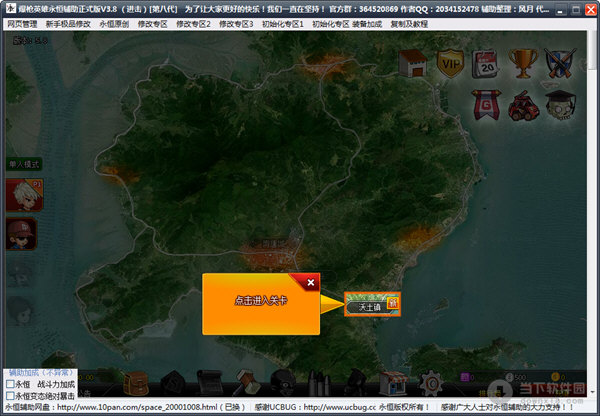
Task: Open the shop store icon
Action: [394, 383]
